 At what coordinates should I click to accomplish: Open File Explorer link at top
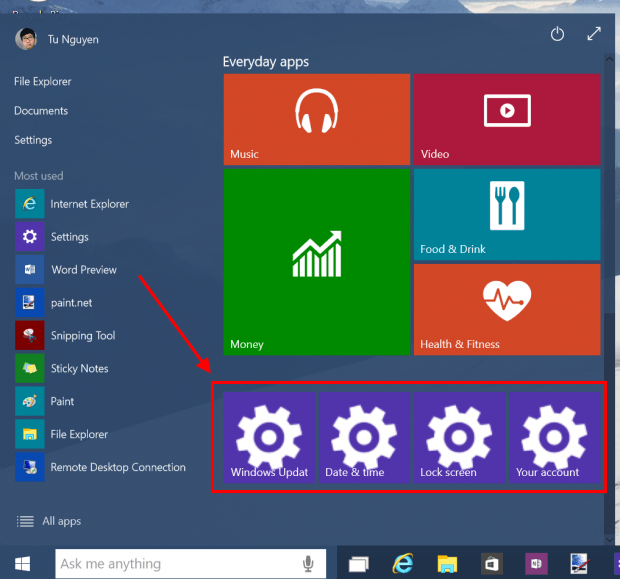tap(43, 81)
